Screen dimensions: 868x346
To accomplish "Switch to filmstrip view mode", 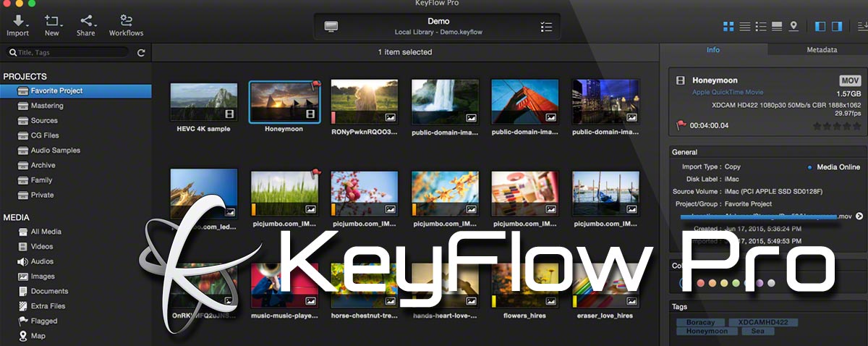I will pos(777,27).
